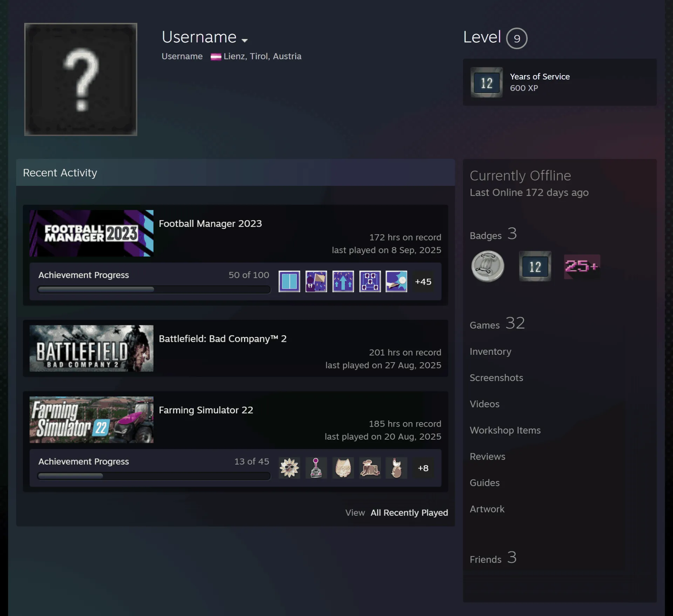Open the Friends 3 link
673x616 pixels.
[x=493, y=558]
